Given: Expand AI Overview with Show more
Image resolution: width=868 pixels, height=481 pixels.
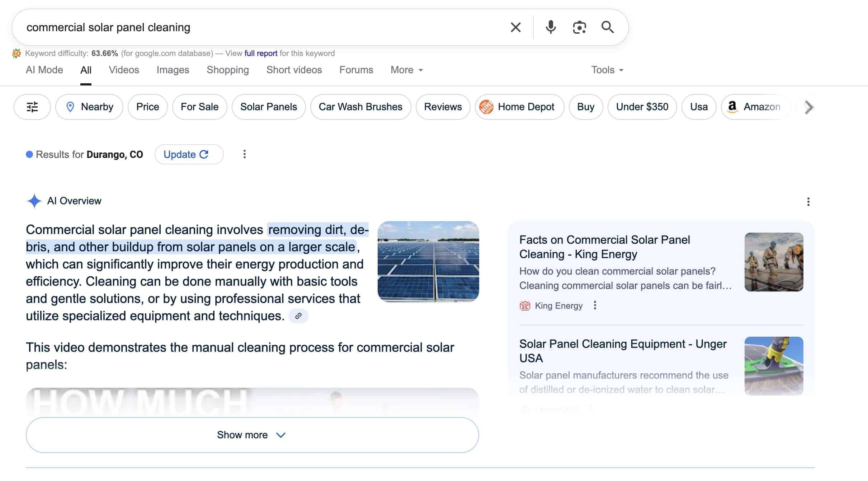Looking at the screenshot, I should click(x=252, y=435).
